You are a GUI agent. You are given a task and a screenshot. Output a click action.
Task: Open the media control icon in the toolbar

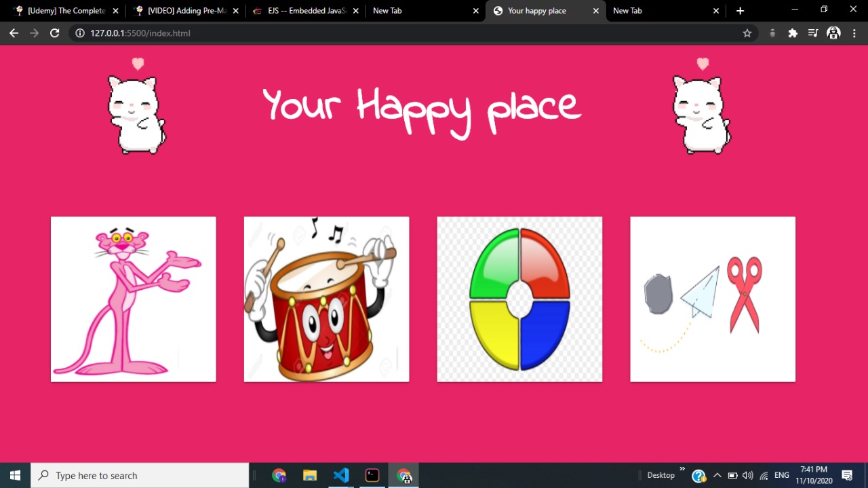point(813,33)
